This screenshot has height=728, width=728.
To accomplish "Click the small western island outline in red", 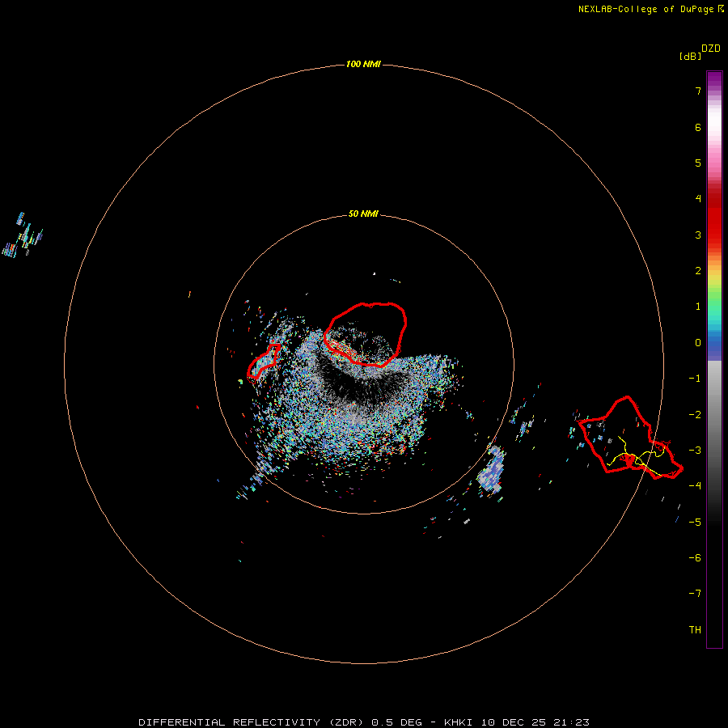I will coord(264,362).
